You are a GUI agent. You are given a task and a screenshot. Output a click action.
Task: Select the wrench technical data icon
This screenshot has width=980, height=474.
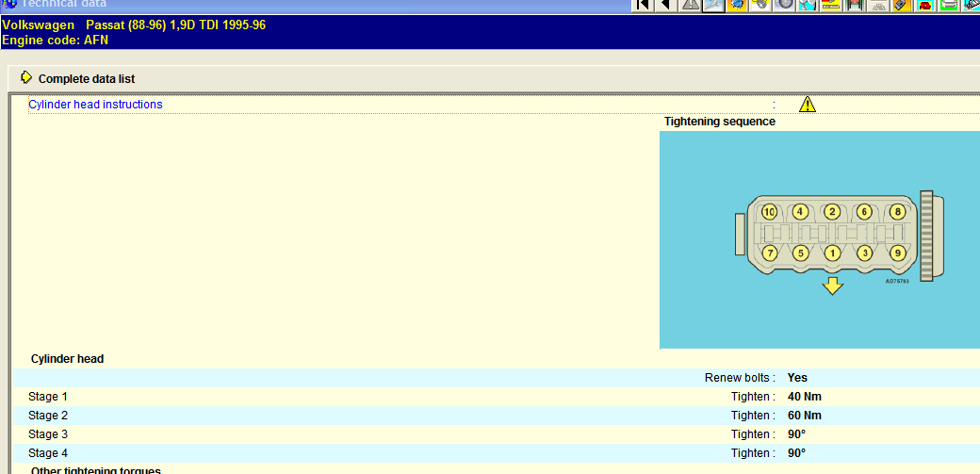click(x=713, y=5)
